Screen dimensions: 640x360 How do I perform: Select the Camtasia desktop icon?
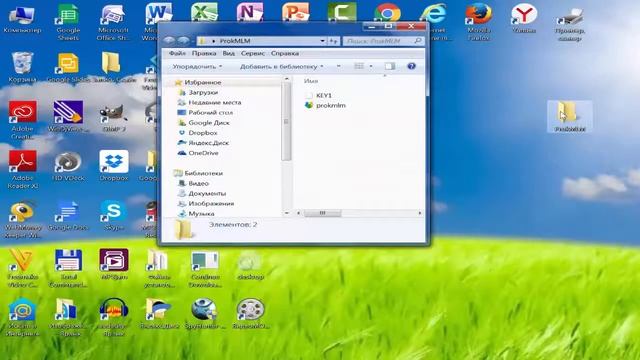pos(342,12)
